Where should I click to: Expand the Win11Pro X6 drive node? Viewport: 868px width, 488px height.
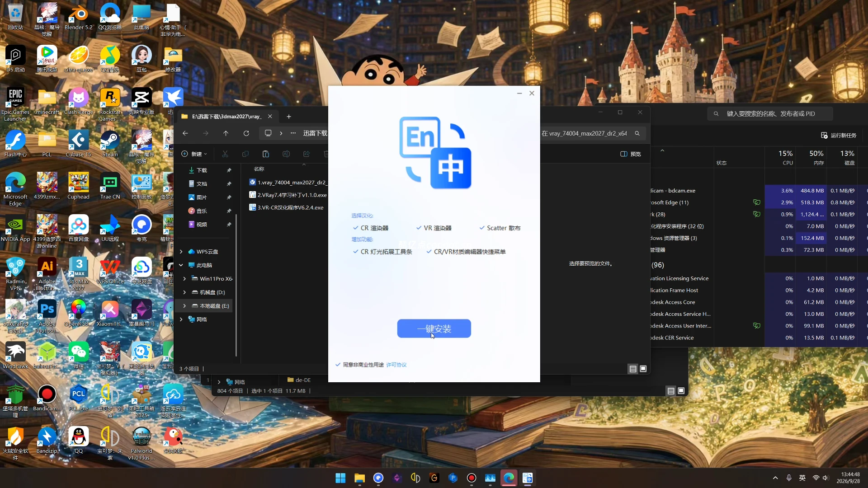point(184,279)
